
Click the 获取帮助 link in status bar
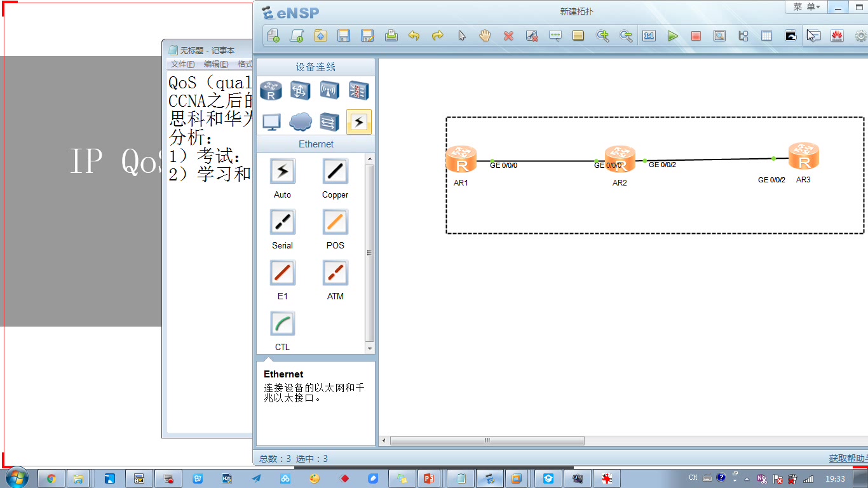tap(848, 458)
